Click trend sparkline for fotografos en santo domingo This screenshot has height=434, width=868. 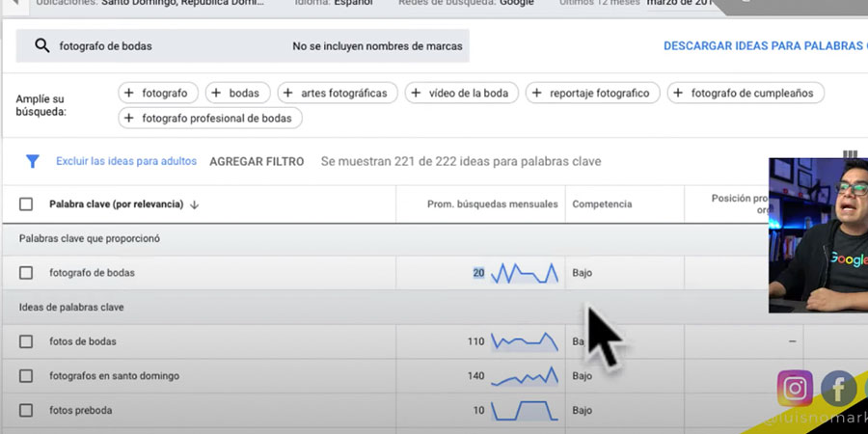coord(525,376)
